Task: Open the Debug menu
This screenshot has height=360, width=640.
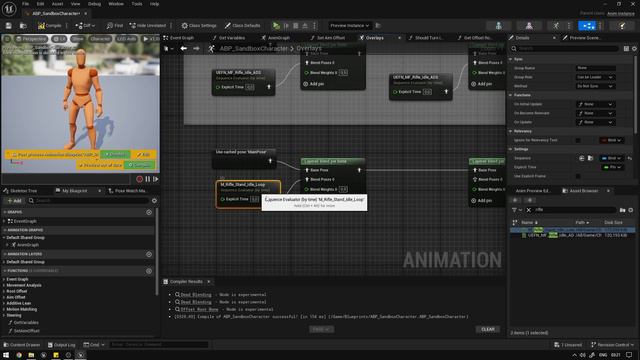Action: coord(94,4)
